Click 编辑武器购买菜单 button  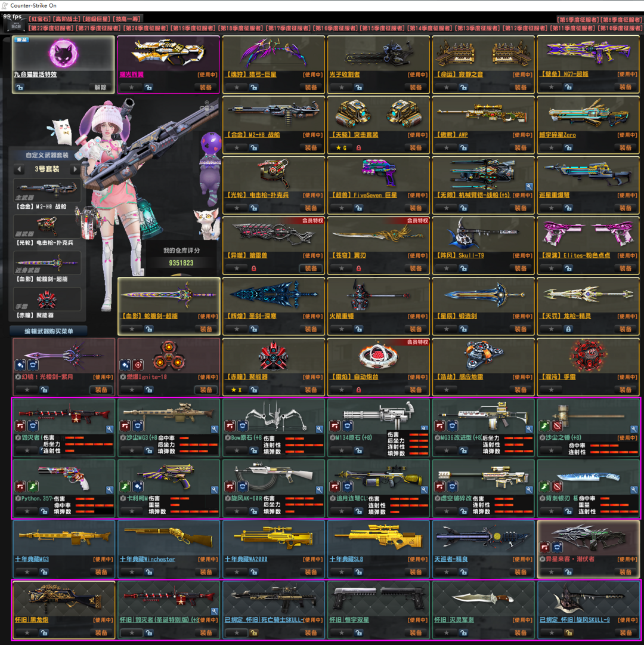[48, 331]
